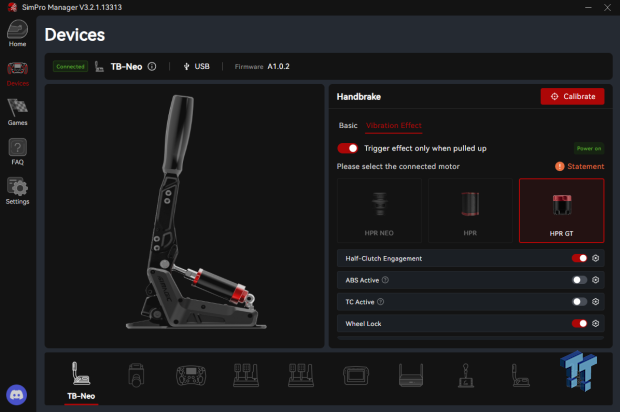Viewport: 620px width, 412px height.
Task: Enable the TC Active toggle
Action: [x=579, y=302]
